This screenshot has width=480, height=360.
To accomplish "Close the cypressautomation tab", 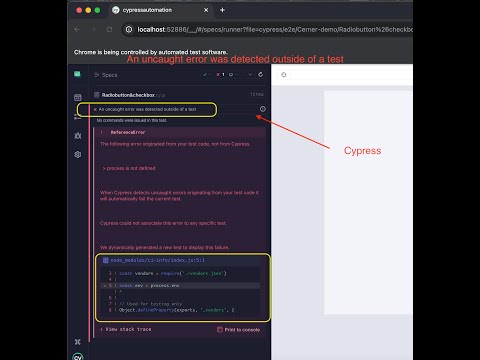I will 206,10.
